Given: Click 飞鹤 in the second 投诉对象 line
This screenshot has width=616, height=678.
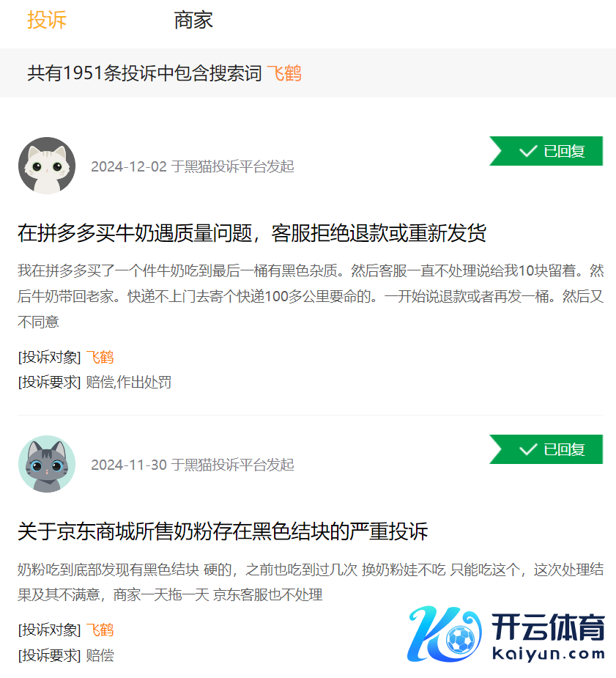Looking at the screenshot, I should (x=100, y=630).
